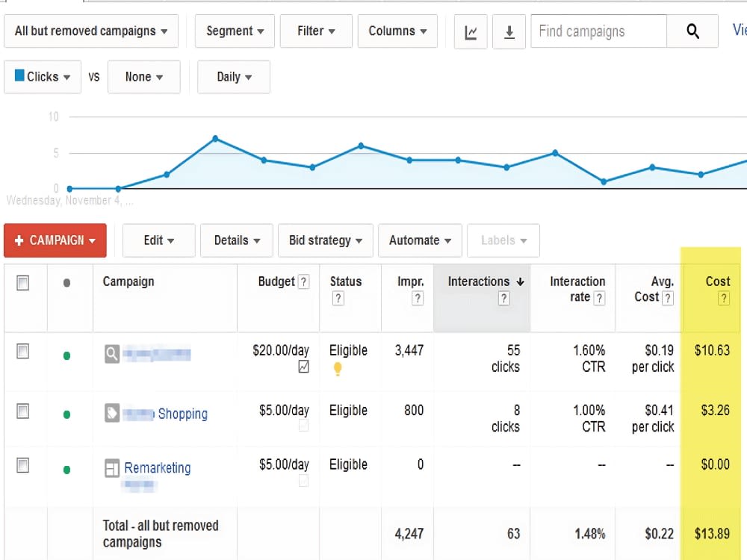747x560 pixels.
Task: Open the Daily interval dropdown
Action: 234,77
